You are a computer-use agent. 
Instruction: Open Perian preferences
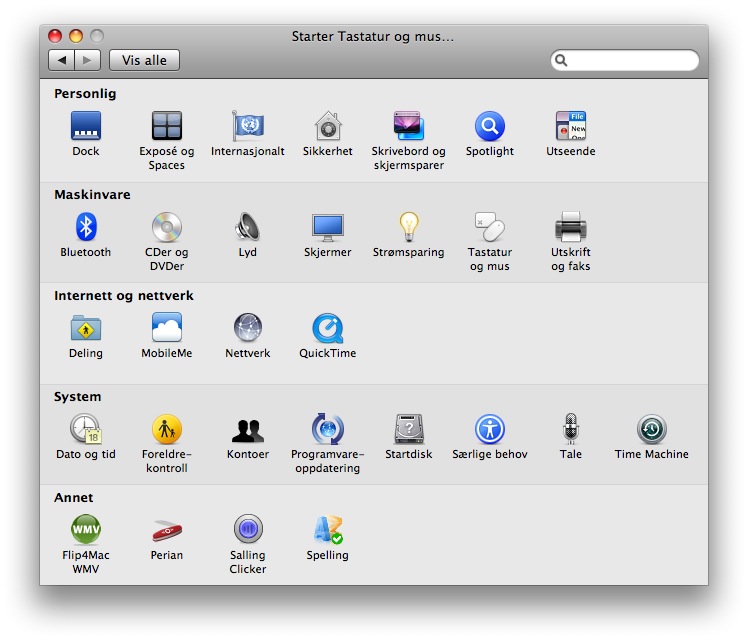pos(166,530)
